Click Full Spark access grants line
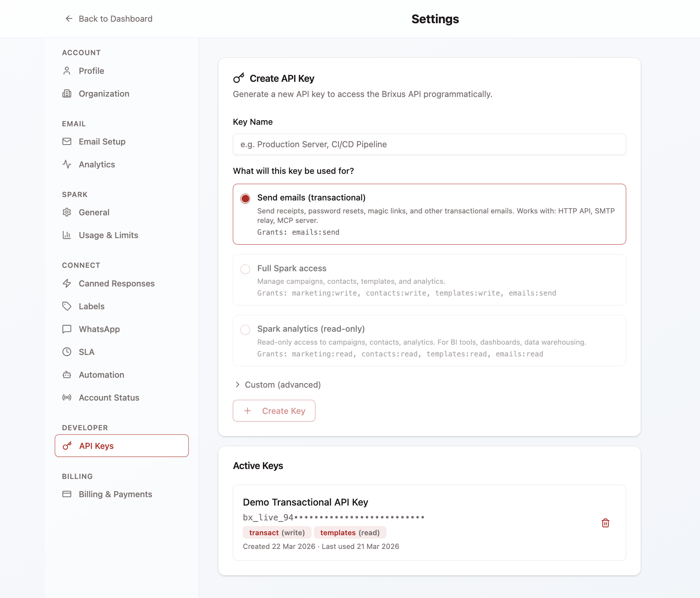This screenshot has width=700, height=598. point(407,293)
